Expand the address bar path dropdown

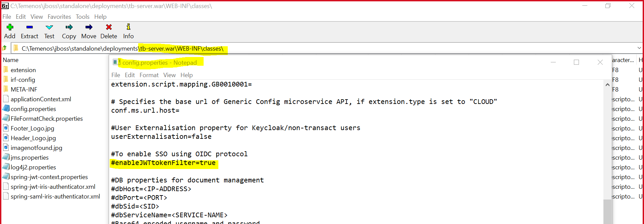pyautogui.click(x=639, y=48)
